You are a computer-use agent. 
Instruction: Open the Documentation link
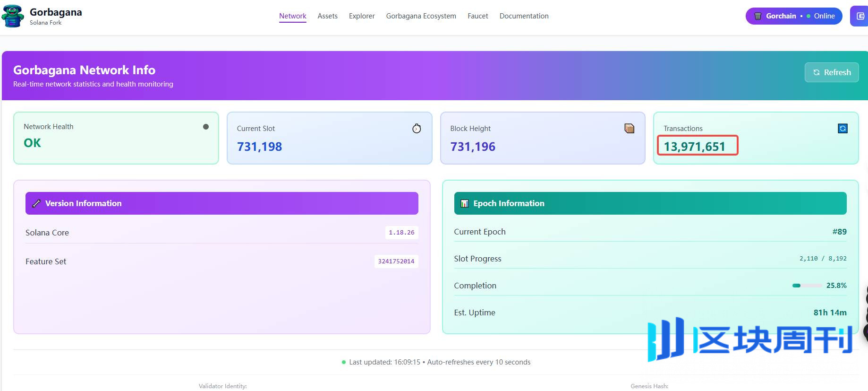pyautogui.click(x=524, y=16)
